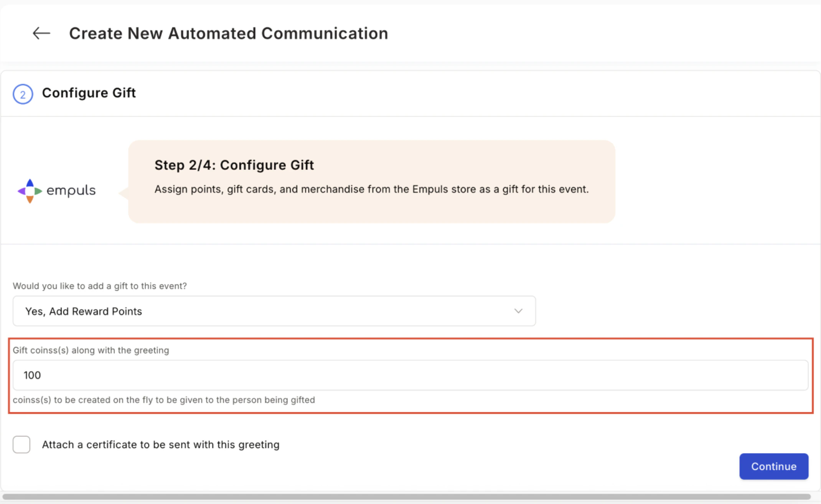The height and width of the screenshot is (504, 821).
Task: Click the attach certificate label text
Action: [161, 445]
